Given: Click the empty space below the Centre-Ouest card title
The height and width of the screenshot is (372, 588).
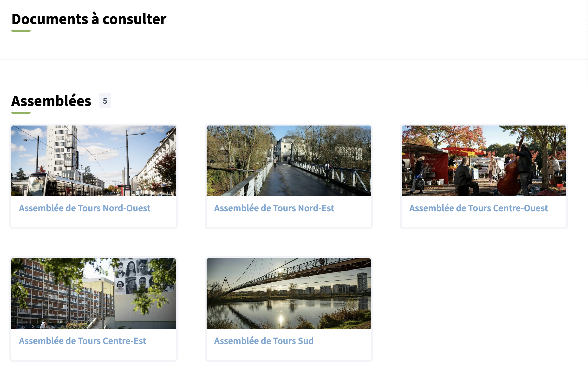Looking at the screenshot, I should pyautogui.click(x=484, y=221).
